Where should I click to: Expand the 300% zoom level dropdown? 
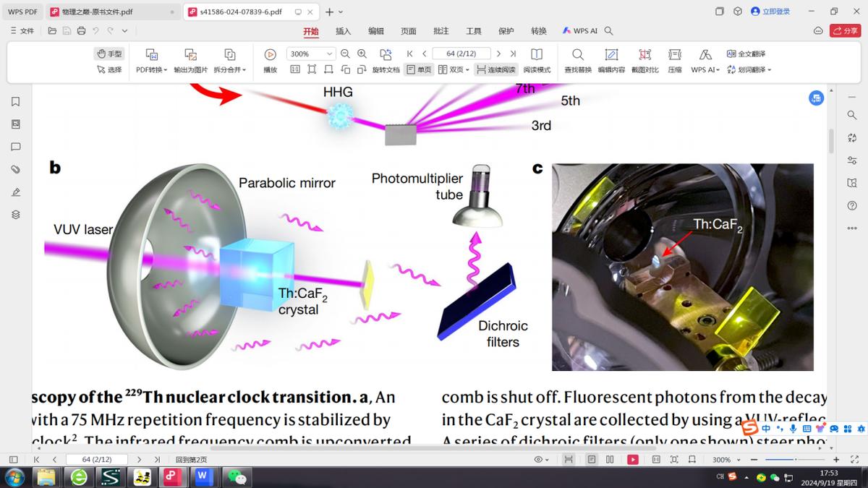coord(330,53)
